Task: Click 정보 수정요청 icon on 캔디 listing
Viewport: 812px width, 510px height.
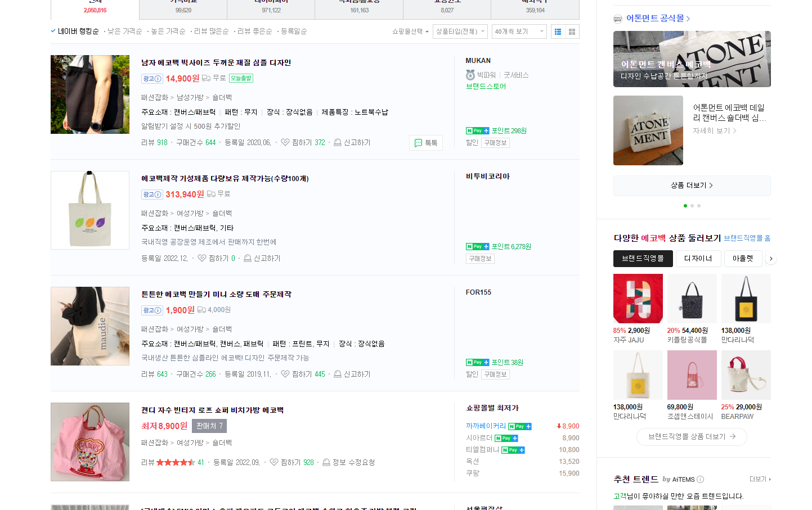Action: [x=326, y=463]
